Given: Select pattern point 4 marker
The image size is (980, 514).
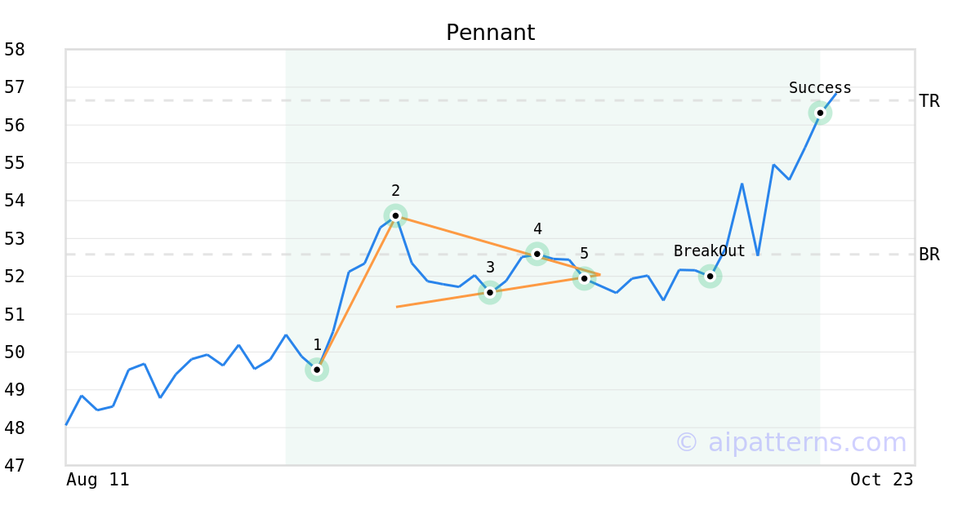Looking at the screenshot, I should coord(537,254).
